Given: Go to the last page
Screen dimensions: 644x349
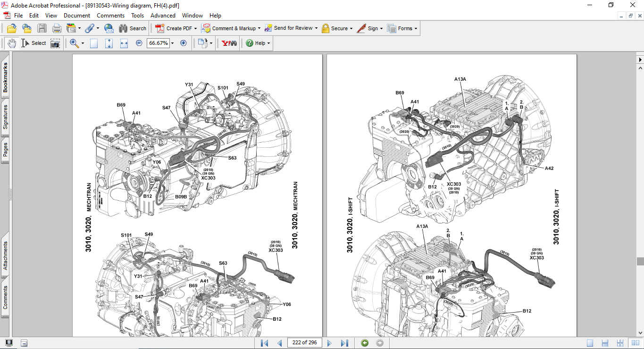Looking at the screenshot, I should tap(344, 343).
